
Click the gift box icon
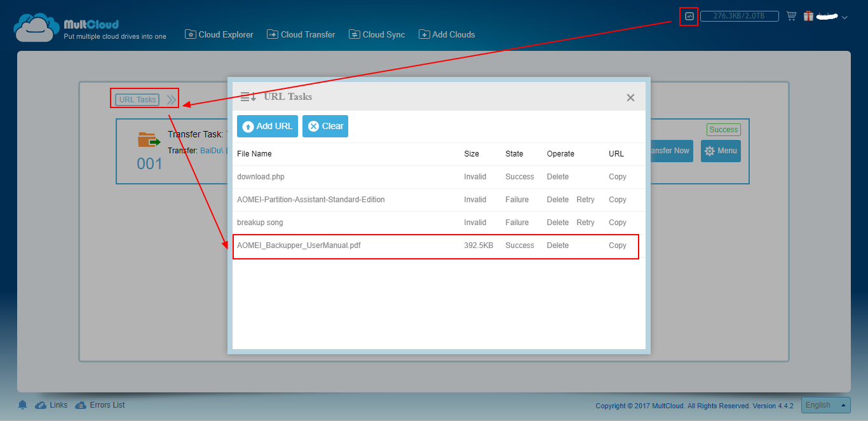coord(808,17)
